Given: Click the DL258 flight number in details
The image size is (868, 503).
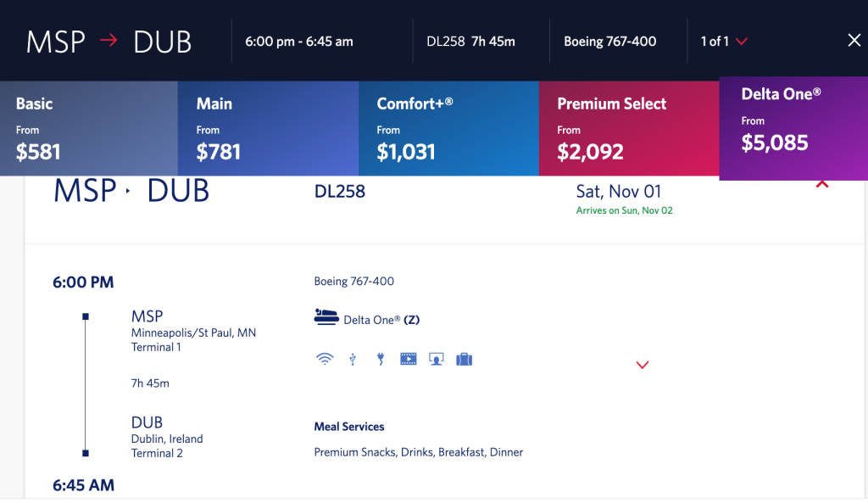Looking at the screenshot, I should click(x=340, y=191).
